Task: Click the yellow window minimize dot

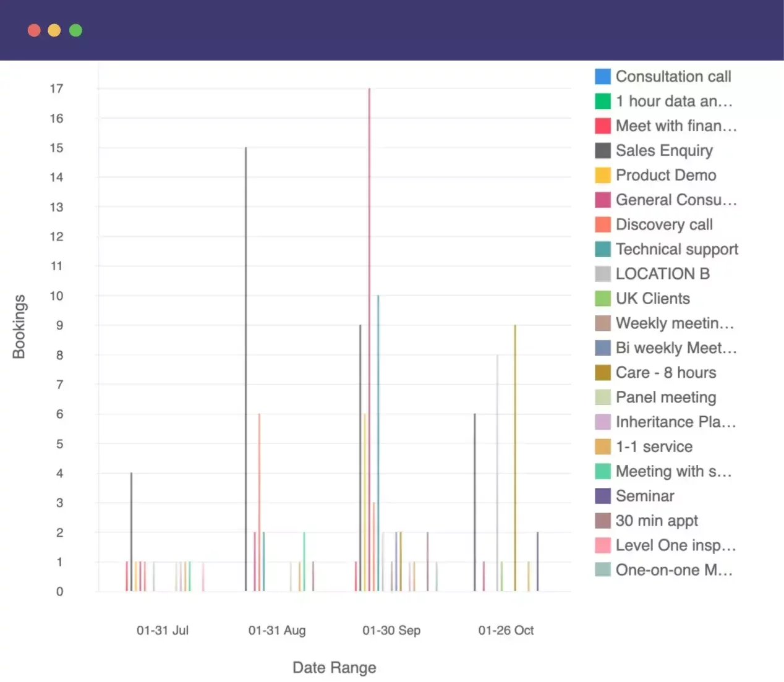Action: 54,30
